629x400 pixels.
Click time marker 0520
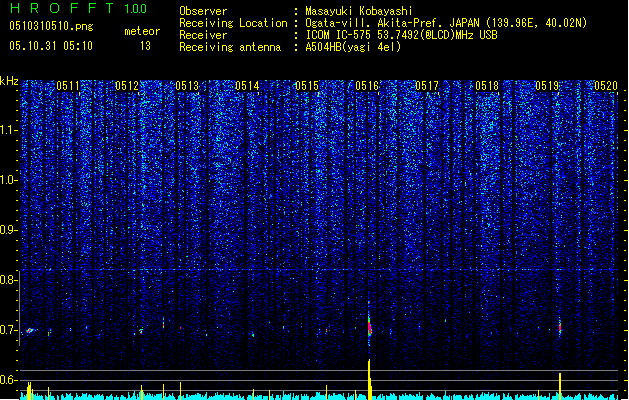point(606,86)
